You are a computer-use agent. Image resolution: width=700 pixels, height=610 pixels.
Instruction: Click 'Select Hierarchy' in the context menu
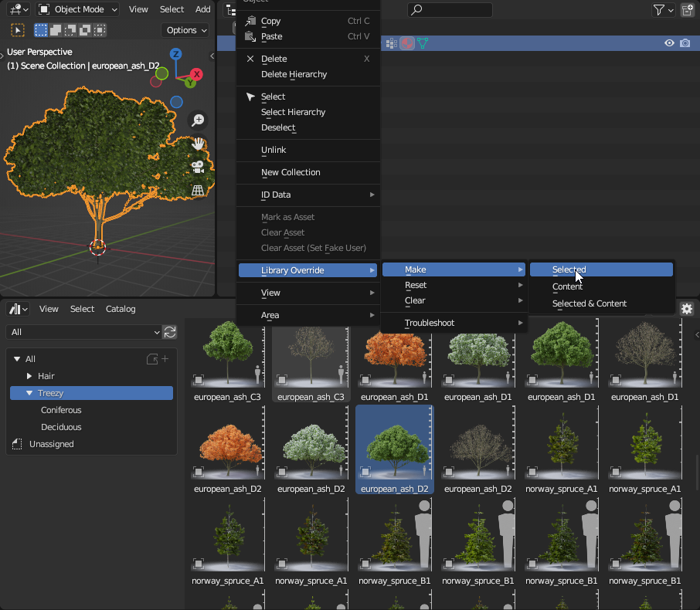293,112
